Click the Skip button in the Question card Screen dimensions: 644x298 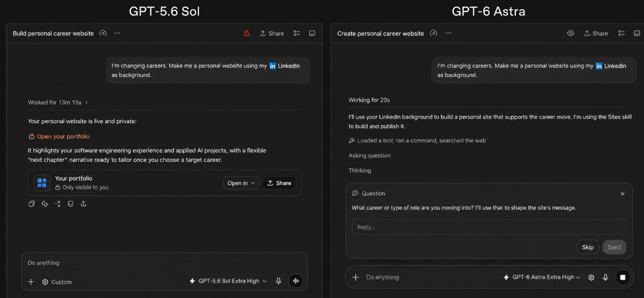click(x=588, y=247)
